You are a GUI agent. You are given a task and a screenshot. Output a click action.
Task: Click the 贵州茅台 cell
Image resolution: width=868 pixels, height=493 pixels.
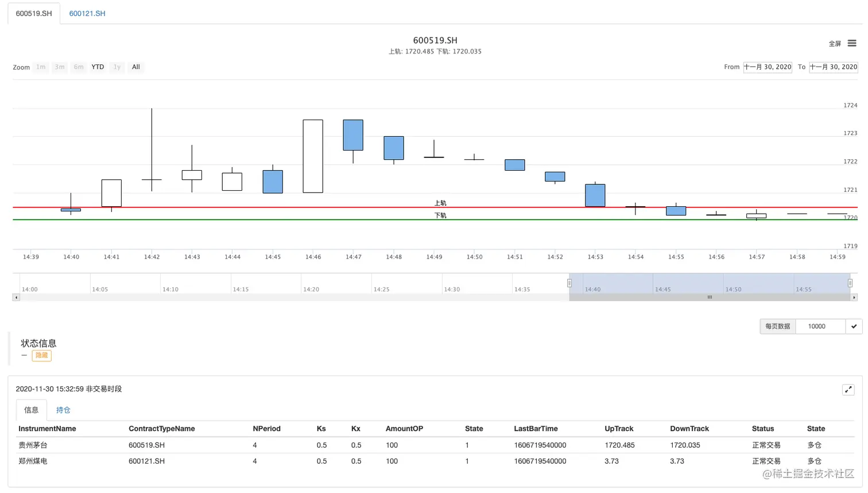click(33, 445)
